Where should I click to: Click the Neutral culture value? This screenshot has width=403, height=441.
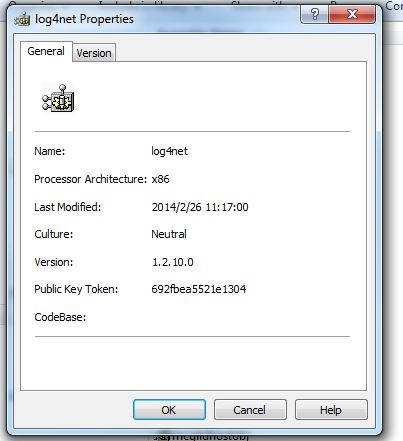tap(169, 234)
